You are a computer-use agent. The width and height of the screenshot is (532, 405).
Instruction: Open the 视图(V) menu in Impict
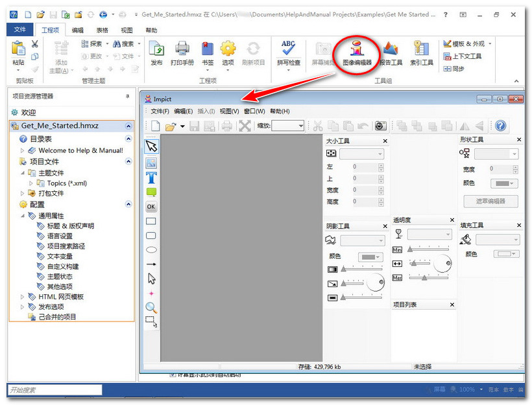229,111
